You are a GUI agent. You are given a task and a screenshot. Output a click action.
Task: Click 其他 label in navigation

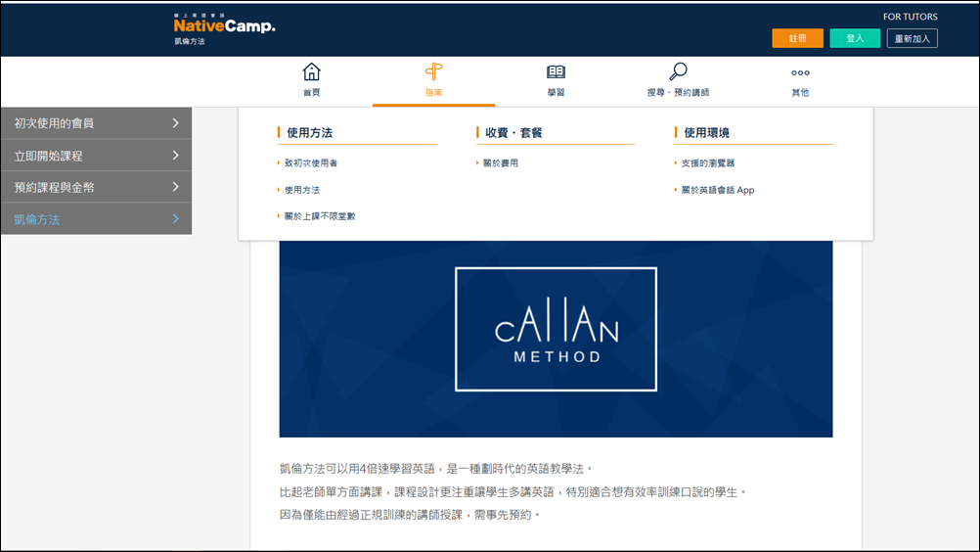tap(800, 93)
